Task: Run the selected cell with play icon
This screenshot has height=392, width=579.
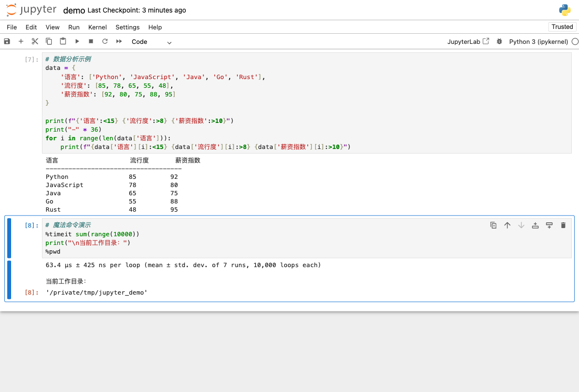Action: 77,41
